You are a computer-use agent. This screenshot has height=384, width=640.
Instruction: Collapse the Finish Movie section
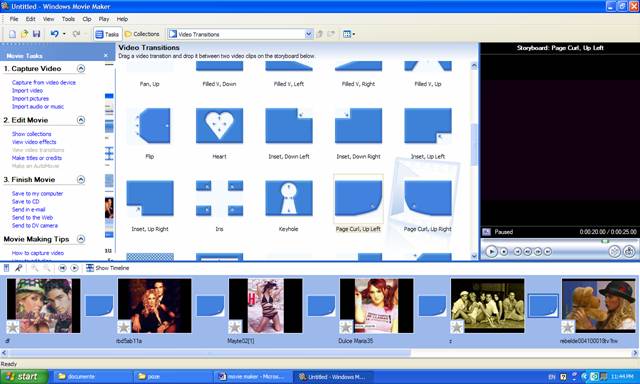(81, 180)
